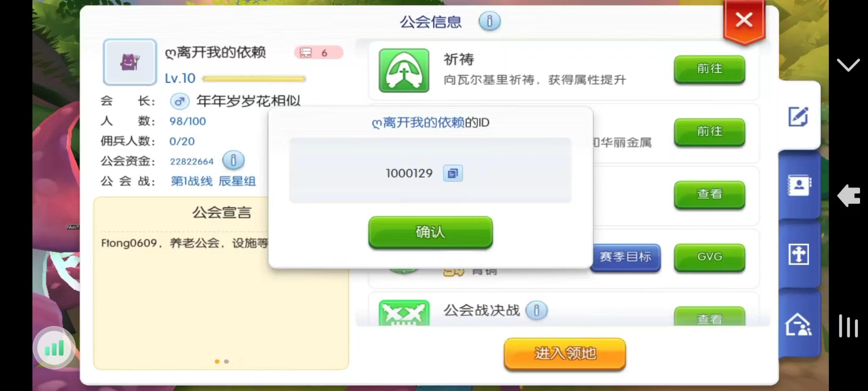
Task: Confirm the guild ID dialog with 确认
Action: pos(430,232)
